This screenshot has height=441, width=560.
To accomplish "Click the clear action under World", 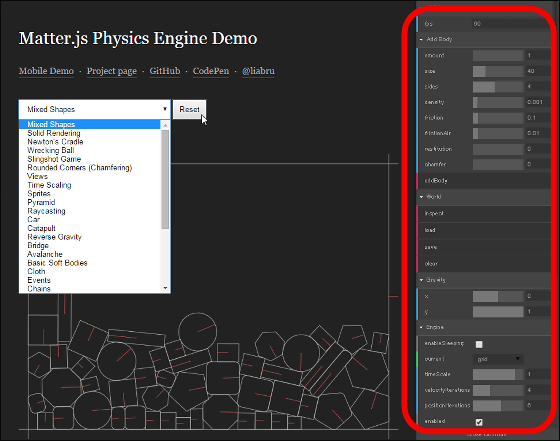I will pyautogui.click(x=484, y=264).
